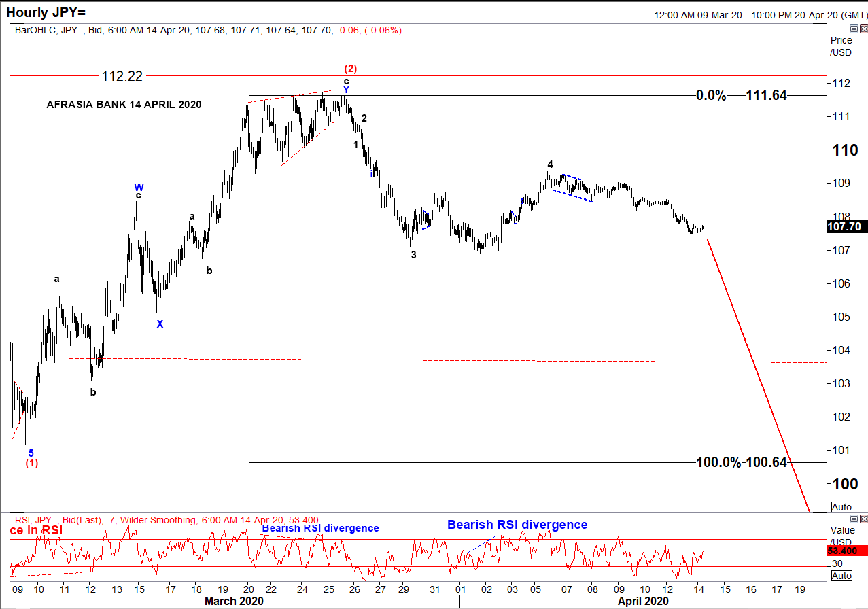Click the March 2020 time axis label

coord(234,601)
